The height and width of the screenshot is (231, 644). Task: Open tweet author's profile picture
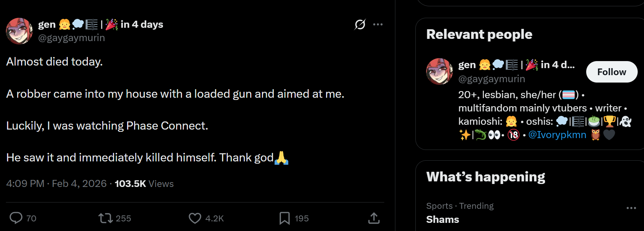coord(19,31)
